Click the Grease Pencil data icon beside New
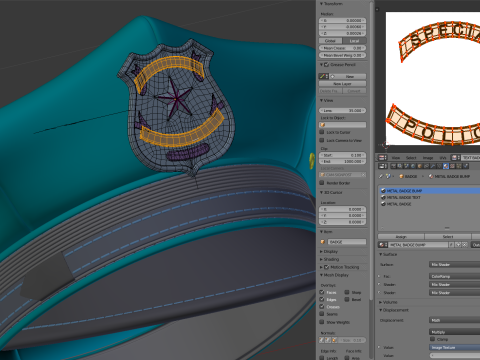 pos(323,76)
